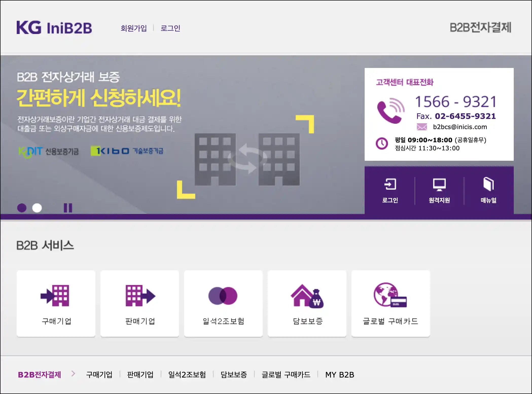Viewport: 532px width, 394px height.
Task: Click the 1566 - 9321 phone number
Action: [456, 102]
